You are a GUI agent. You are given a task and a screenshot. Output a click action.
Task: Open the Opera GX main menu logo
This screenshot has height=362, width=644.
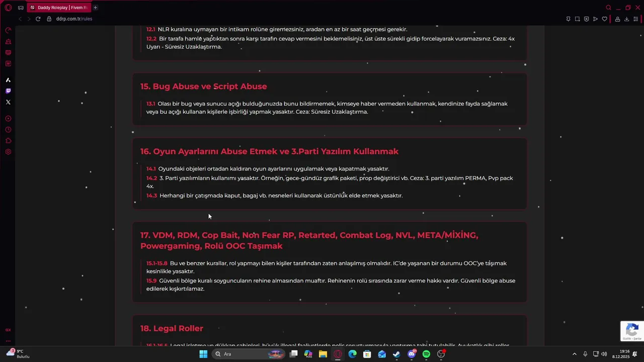(8, 8)
